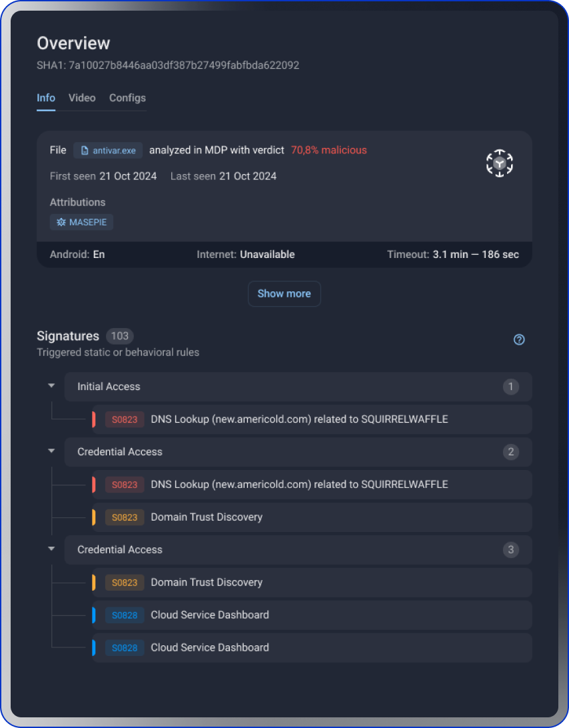Select the Info tab
Viewport: 569px width, 728px height.
click(x=45, y=98)
